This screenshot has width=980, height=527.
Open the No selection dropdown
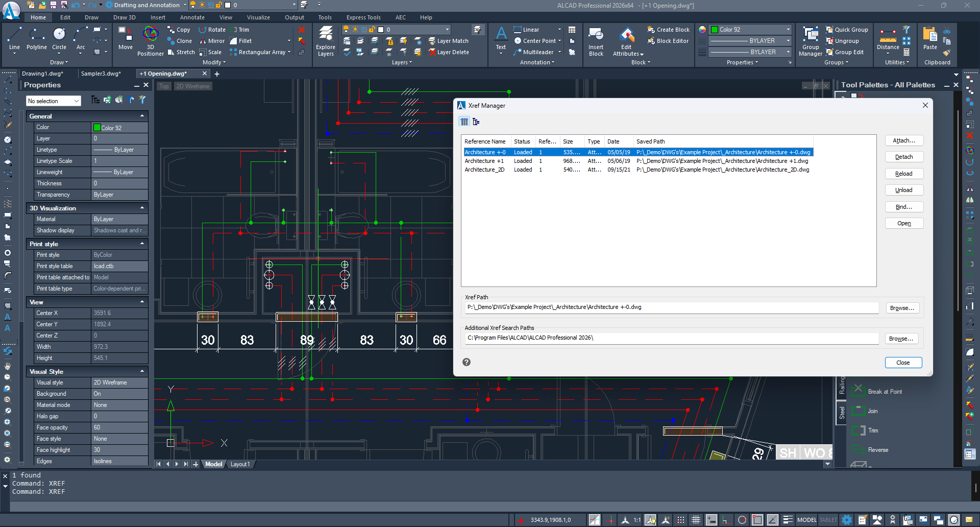point(54,101)
